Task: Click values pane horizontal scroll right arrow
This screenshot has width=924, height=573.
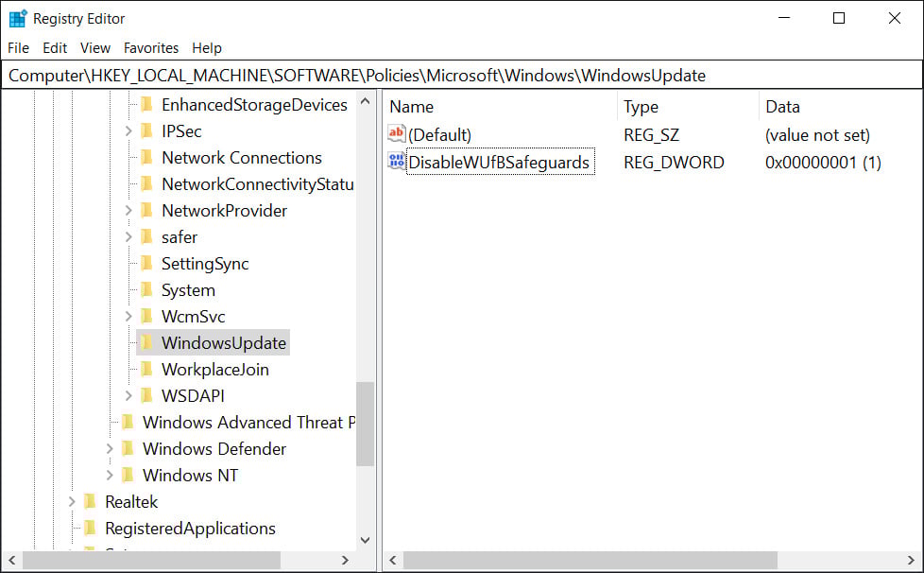Action: (911, 560)
